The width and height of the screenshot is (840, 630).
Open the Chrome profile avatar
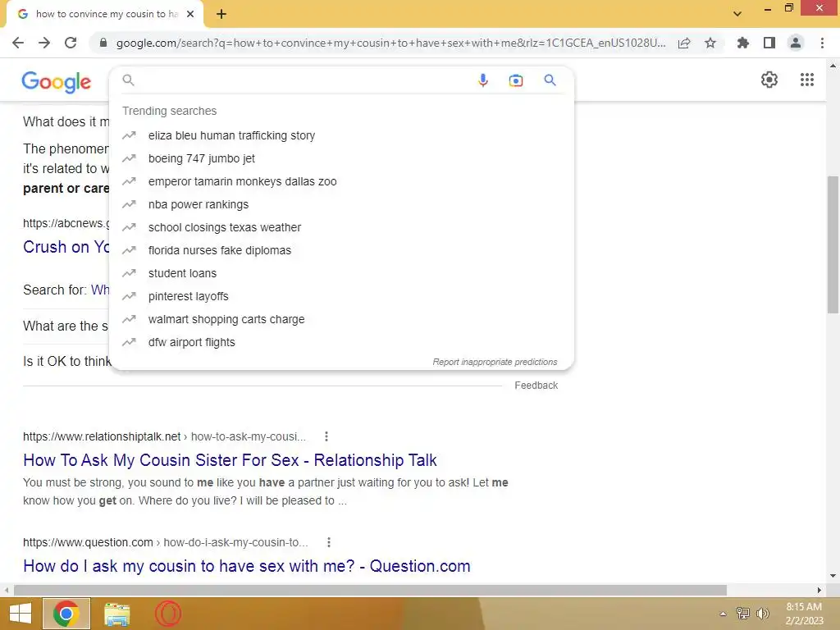point(796,43)
